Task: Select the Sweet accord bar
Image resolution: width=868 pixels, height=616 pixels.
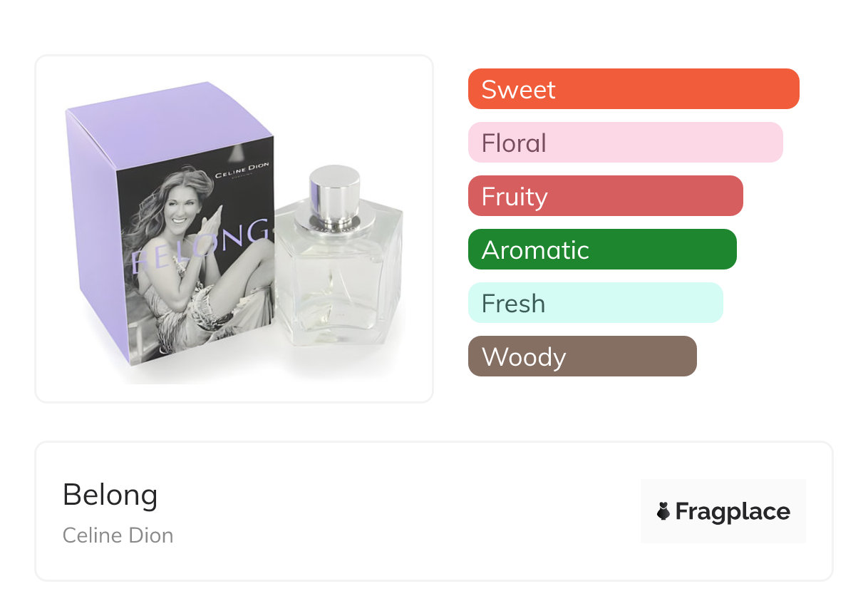Action: pyautogui.click(x=633, y=89)
